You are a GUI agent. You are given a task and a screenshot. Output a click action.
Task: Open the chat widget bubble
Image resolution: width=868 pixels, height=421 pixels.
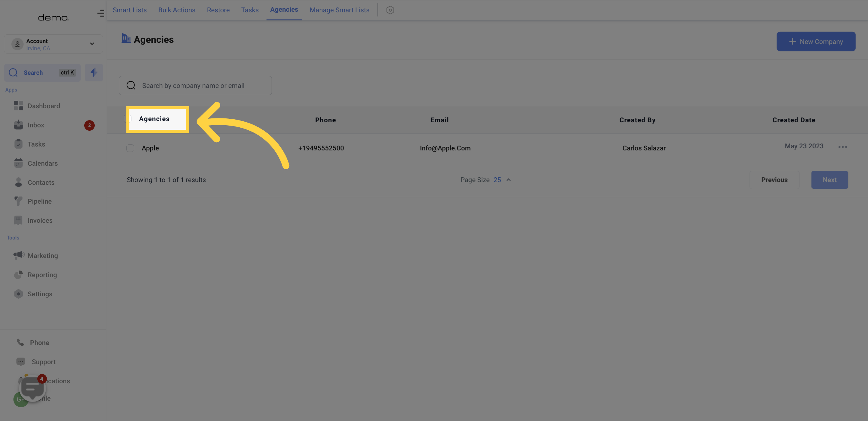(x=32, y=388)
